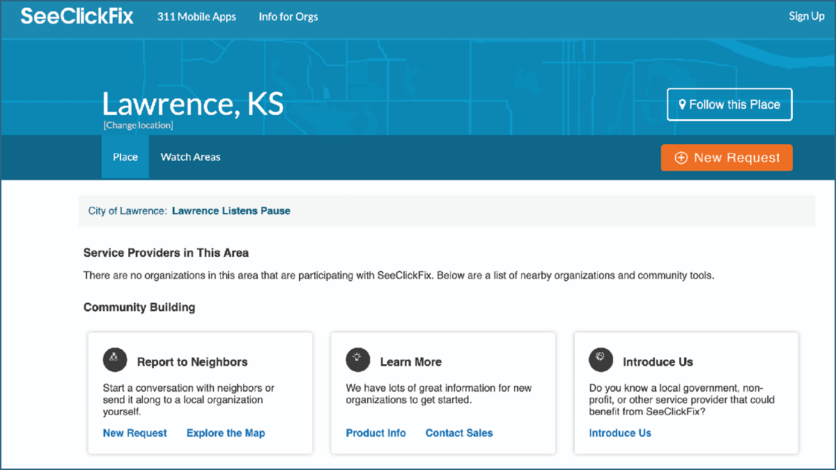Click Service Providers in This Area heading

click(166, 253)
